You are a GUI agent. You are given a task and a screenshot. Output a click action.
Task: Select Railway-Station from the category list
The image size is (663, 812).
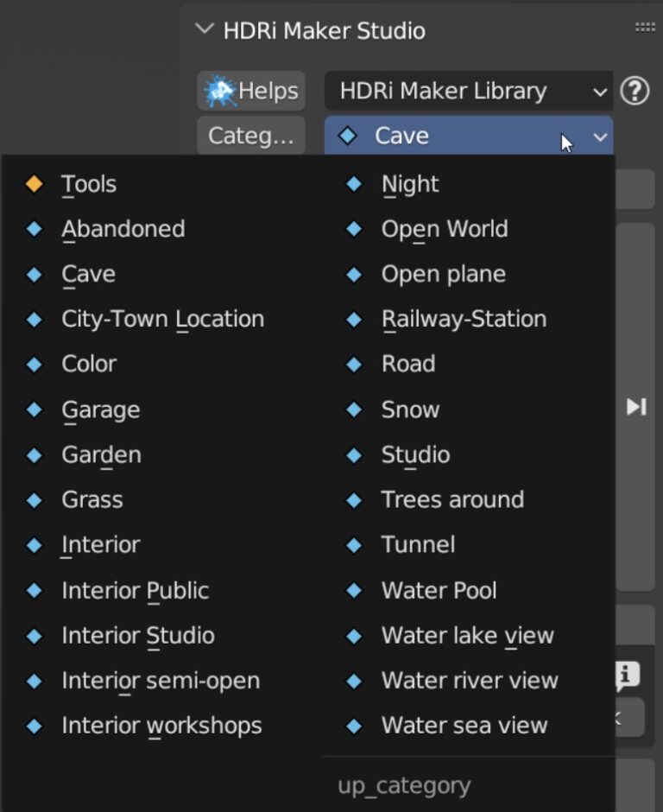[x=463, y=319]
